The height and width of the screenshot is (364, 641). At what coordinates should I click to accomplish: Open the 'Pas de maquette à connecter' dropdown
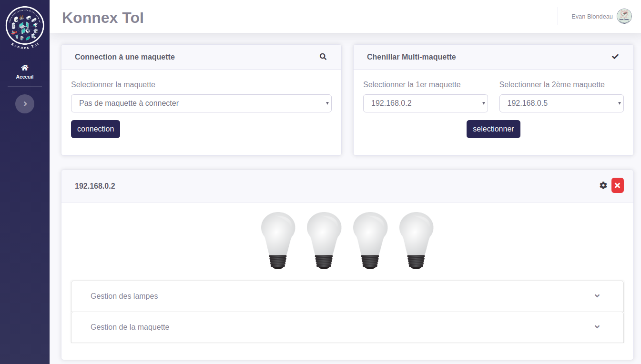[x=201, y=103]
